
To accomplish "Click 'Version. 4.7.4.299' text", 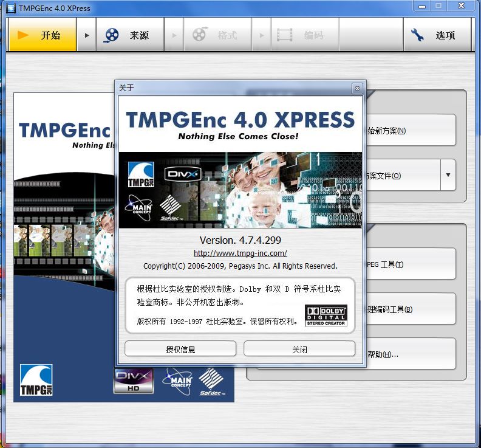I will pyautogui.click(x=240, y=240).
